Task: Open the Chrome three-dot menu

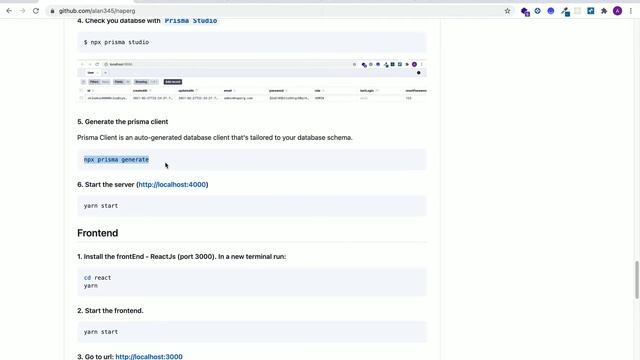Action: [631, 11]
